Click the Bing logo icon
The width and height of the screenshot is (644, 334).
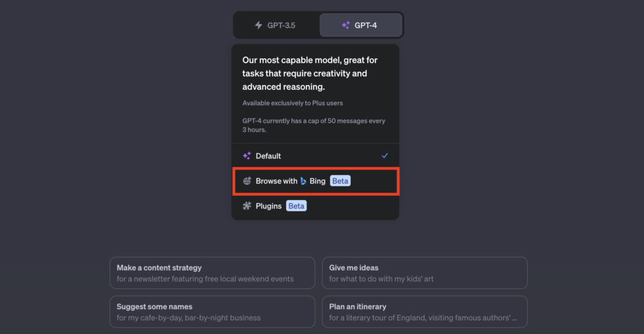304,181
